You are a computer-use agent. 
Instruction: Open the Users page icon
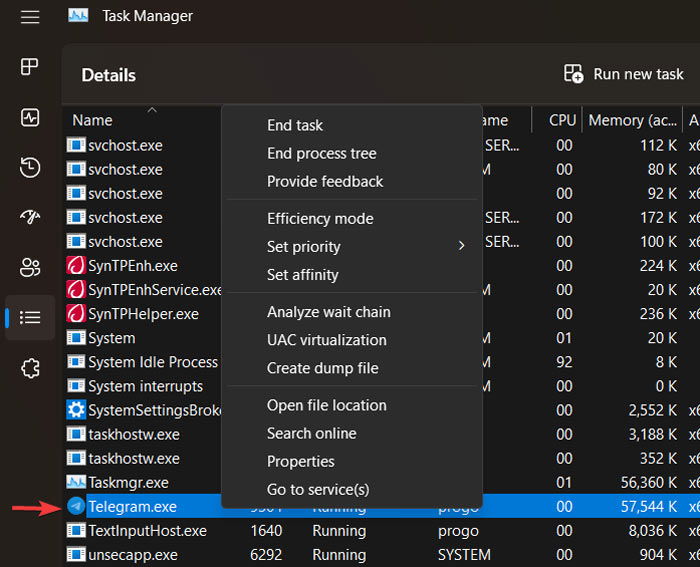(30, 267)
